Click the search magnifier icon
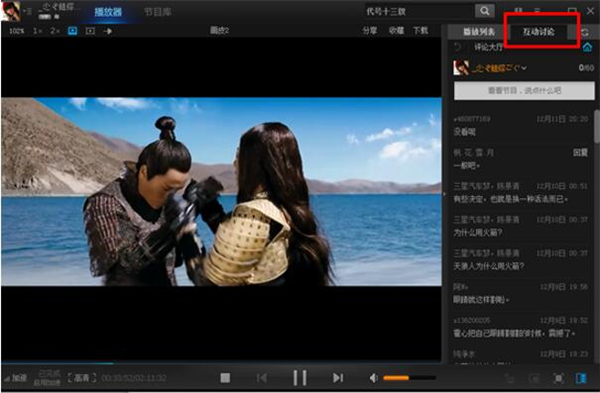This screenshot has width=600, height=393. 484,11
